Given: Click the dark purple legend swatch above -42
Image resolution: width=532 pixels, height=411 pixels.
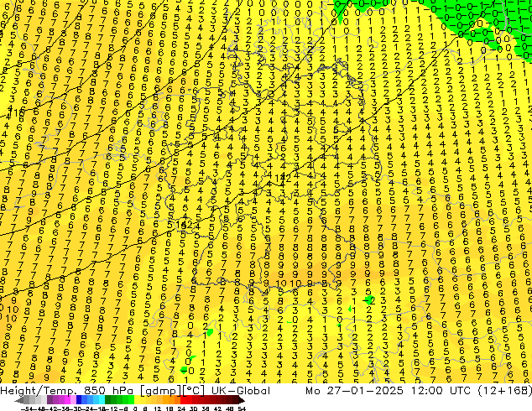Looking at the screenshot, I should point(50,399).
